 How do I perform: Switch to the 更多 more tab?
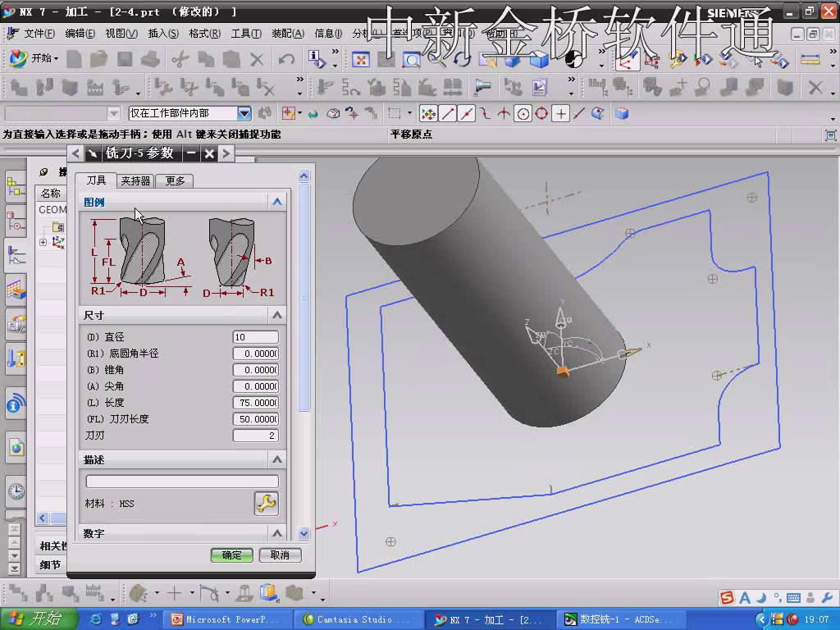point(175,181)
